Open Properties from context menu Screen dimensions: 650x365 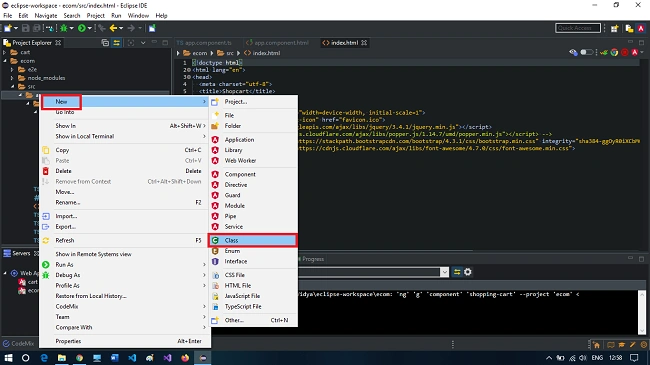tap(124, 341)
